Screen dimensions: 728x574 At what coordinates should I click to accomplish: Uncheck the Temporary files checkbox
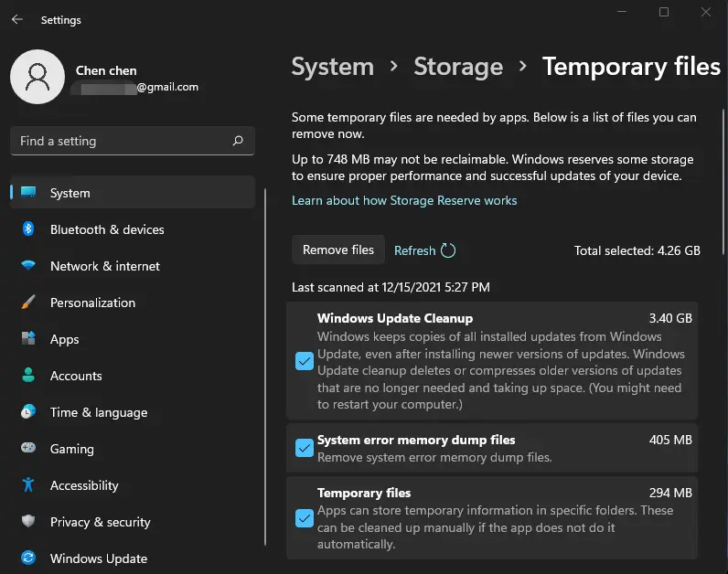[x=305, y=518]
